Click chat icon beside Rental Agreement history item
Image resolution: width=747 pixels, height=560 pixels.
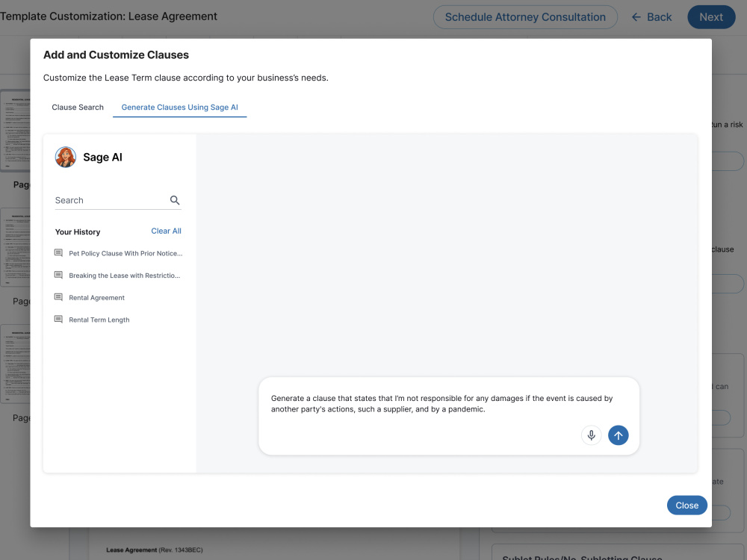(x=58, y=297)
